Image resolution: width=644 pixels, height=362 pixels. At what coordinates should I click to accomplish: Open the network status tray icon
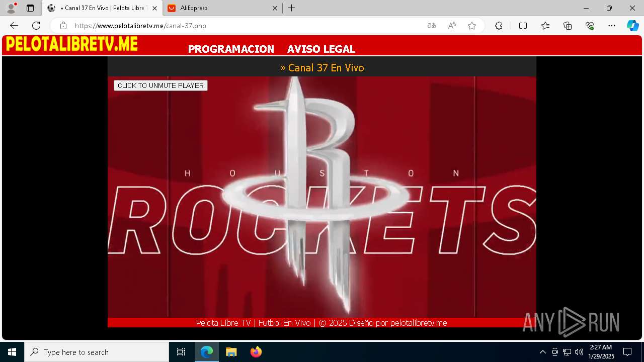click(567, 352)
